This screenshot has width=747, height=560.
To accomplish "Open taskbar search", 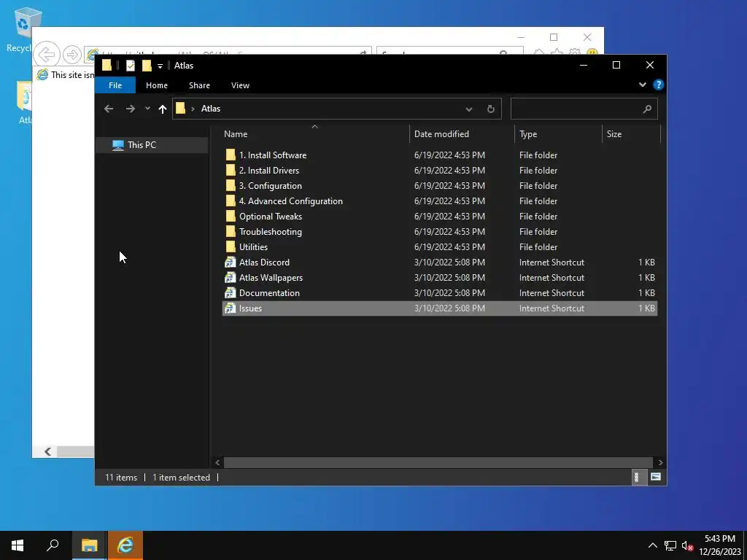I will (x=53, y=545).
